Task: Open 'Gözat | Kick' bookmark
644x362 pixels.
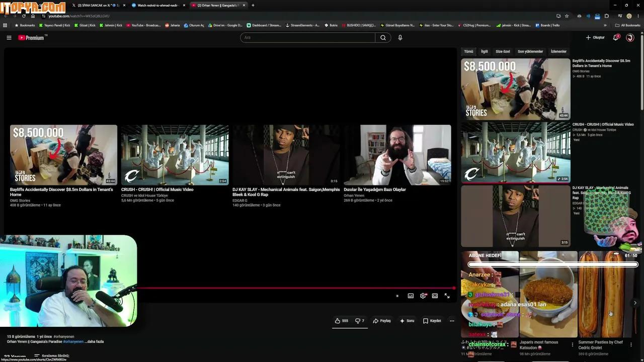Action: [85, 25]
